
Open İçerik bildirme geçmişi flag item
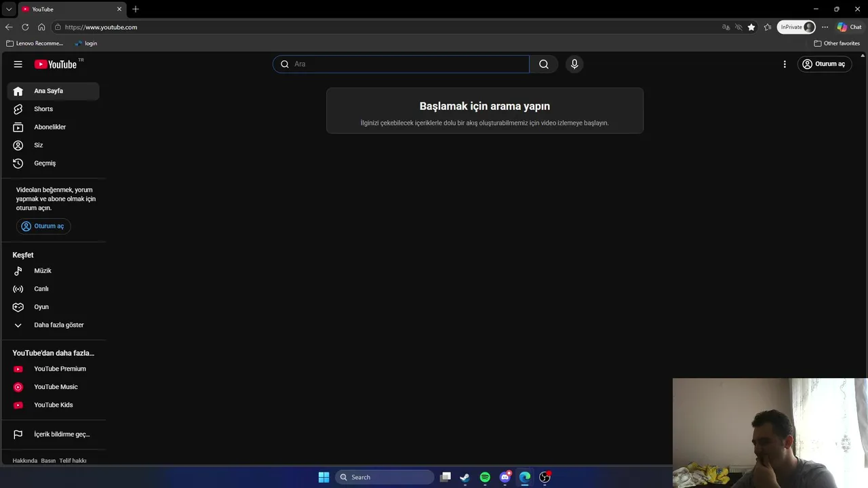coord(54,434)
